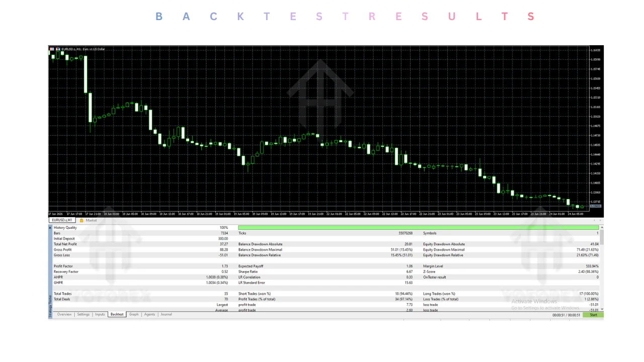This screenshot has width=644, height=362.
Task: Click the LR Standard Error value 15.63
Action: click(409, 283)
